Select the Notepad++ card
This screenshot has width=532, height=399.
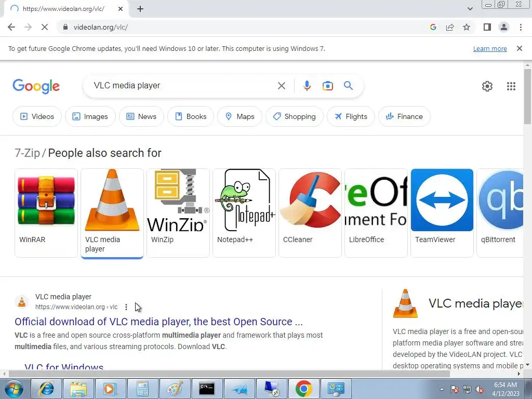(x=244, y=213)
